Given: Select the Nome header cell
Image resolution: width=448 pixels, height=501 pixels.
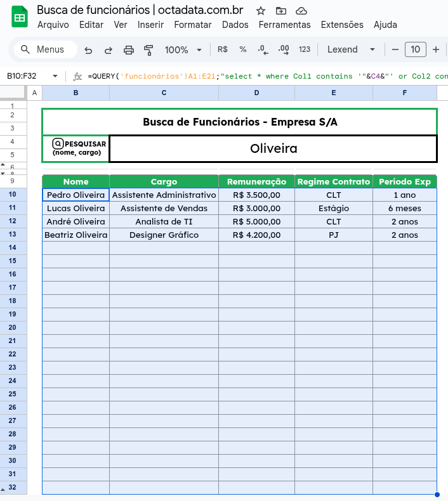Looking at the screenshot, I should 76,181.
